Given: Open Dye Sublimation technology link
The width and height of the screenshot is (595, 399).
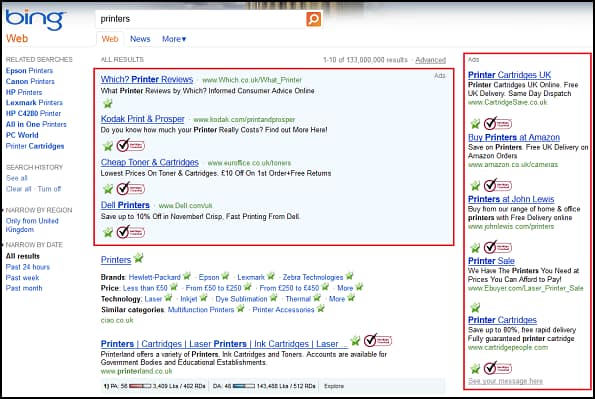Looking at the screenshot, I should [241, 299].
